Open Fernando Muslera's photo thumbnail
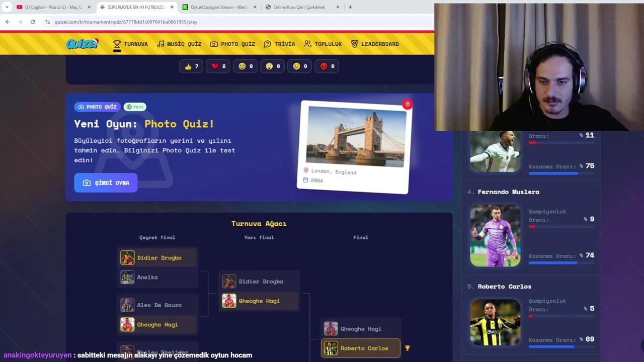644x362 pixels. click(x=495, y=235)
